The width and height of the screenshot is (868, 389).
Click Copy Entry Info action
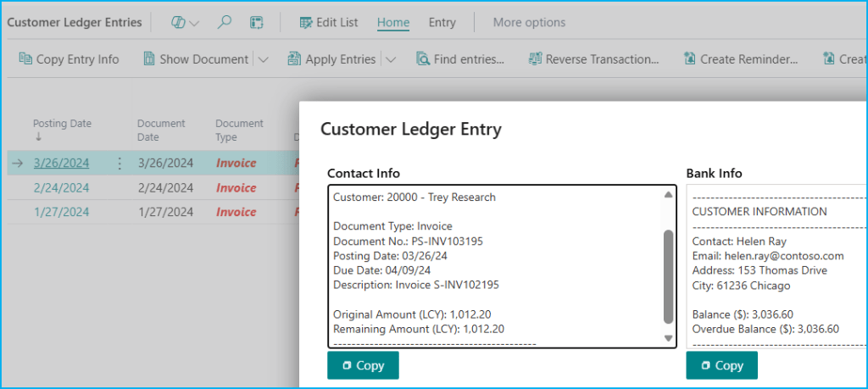click(69, 59)
